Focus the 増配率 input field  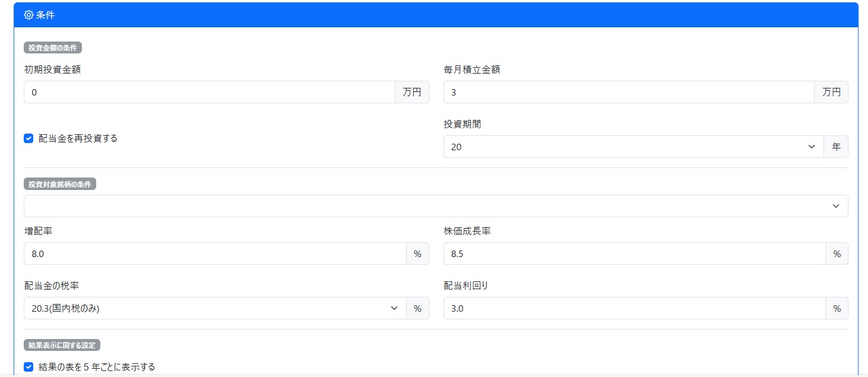214,254
